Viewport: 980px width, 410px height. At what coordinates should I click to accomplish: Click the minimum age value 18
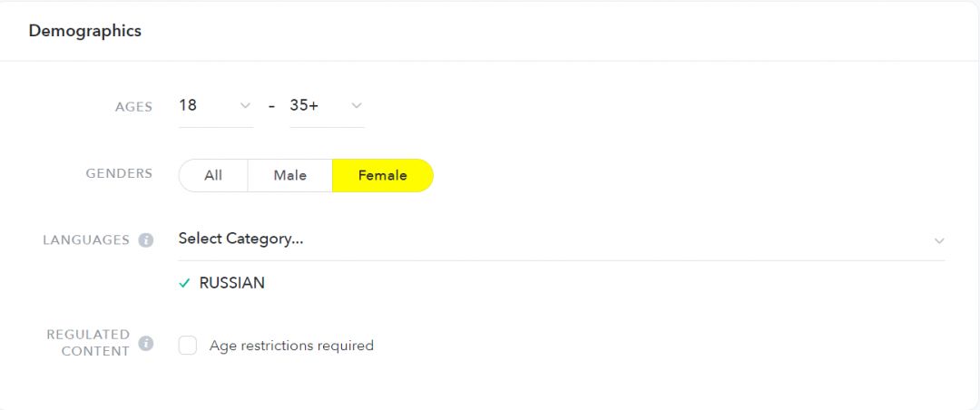(188, 105)
